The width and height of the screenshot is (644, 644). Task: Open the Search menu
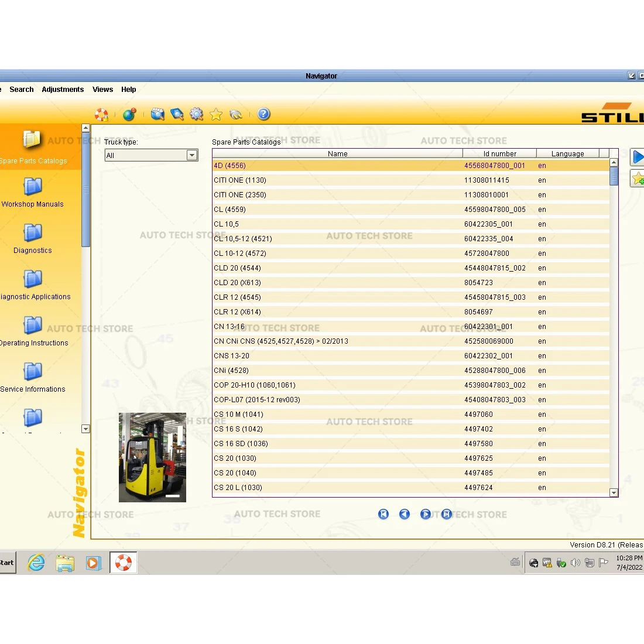[x=21, y=90]
